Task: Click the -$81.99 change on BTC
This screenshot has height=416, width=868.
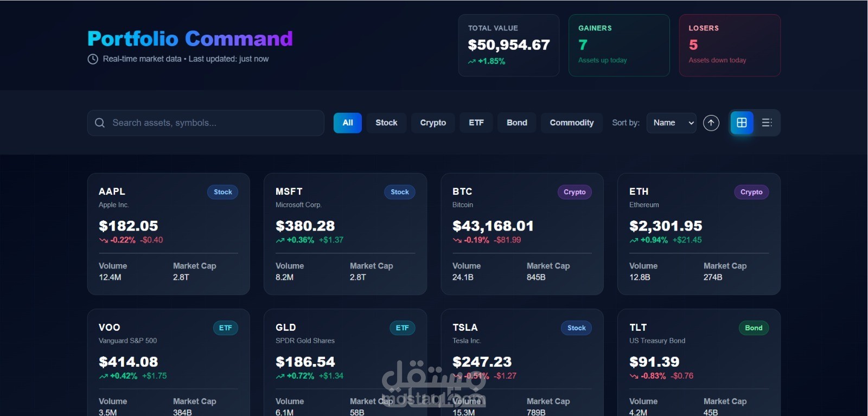Action: pyautogui.click(x=507, y=240)
